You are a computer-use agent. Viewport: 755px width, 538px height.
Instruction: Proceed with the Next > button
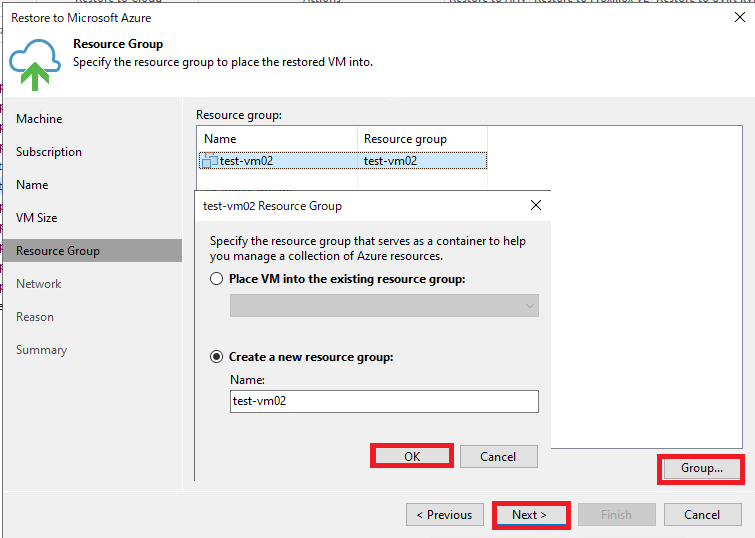pyautogui.click(x=530, y=515)
